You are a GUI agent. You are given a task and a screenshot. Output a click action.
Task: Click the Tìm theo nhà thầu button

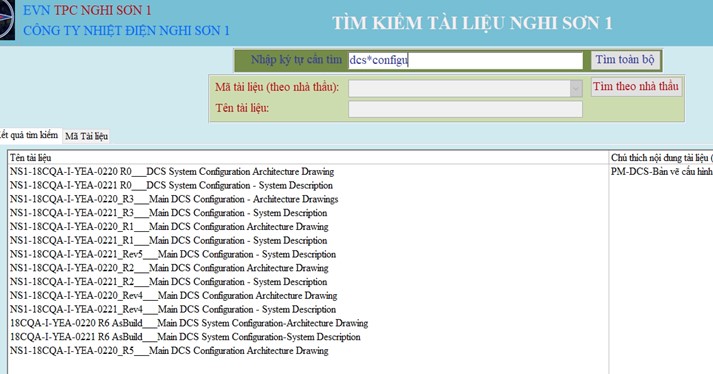point(636,86)
